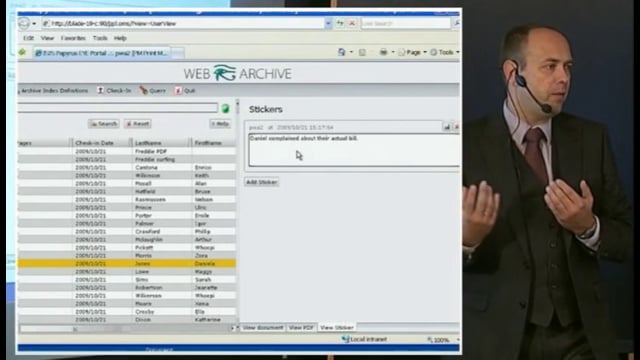Image resolution: width=640 pixels, height=360 pixels.
Task: Open the Edit menu
Action: click(x=28, y=38)
